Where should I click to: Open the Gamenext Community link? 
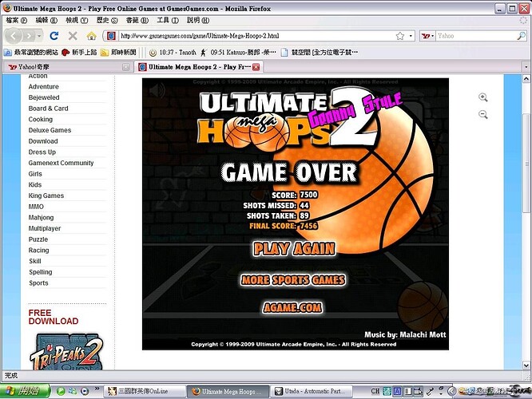point(61,163)
